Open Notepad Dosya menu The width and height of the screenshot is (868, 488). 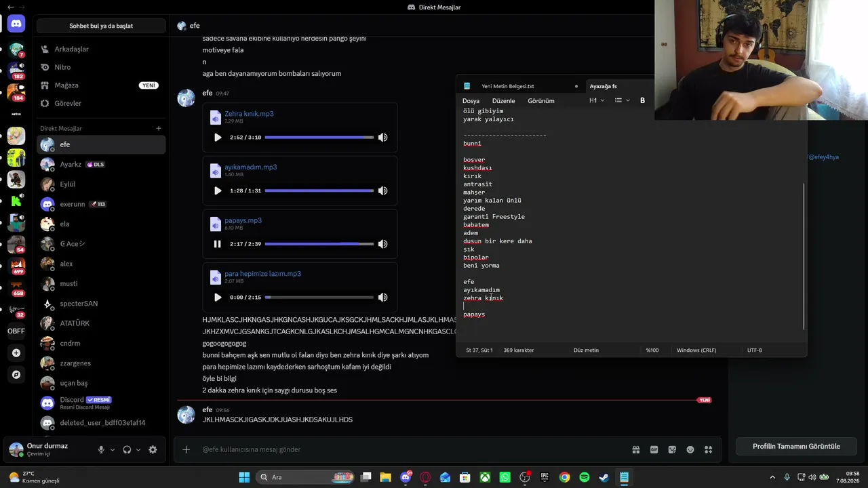click(471, 100)
